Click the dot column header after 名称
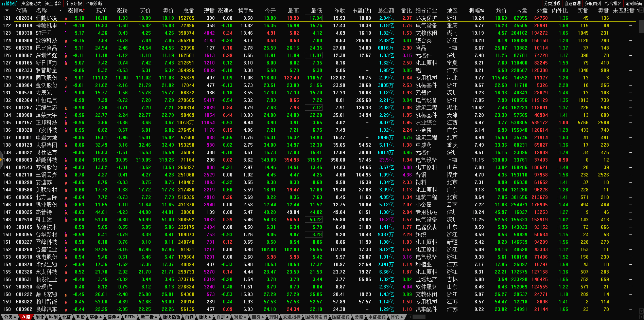The height and width of the screenshot is (320, 644). 60,11
